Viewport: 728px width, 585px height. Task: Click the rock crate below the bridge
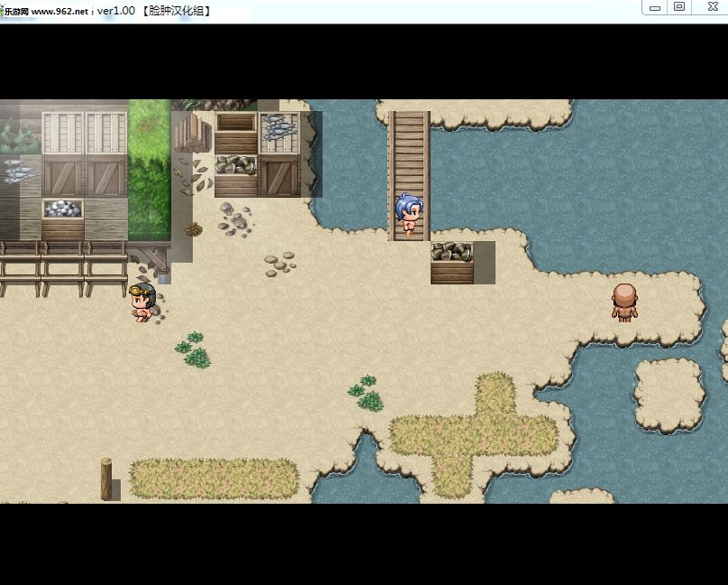(x=452, y=263)
